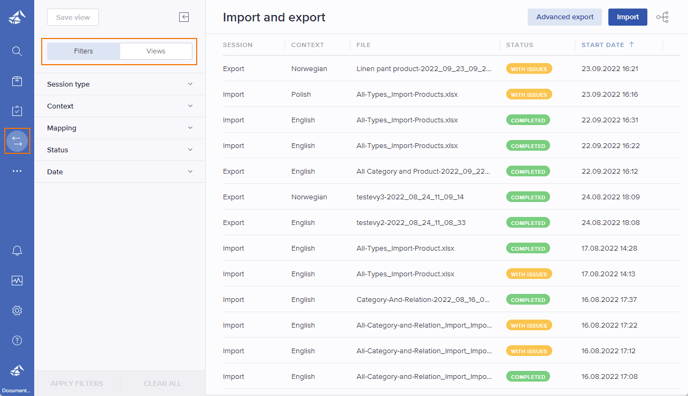Click Export session cell dated 22.09.2022 16:12

click(x=233, y=171)
